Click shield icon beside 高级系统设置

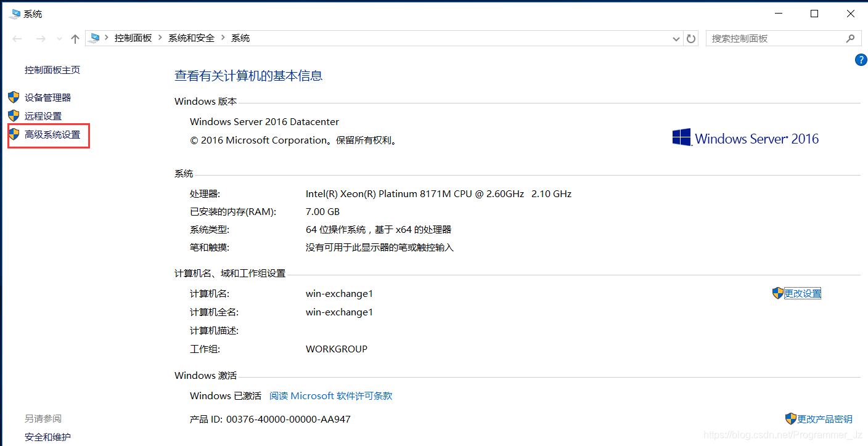[x=14, y=134]
